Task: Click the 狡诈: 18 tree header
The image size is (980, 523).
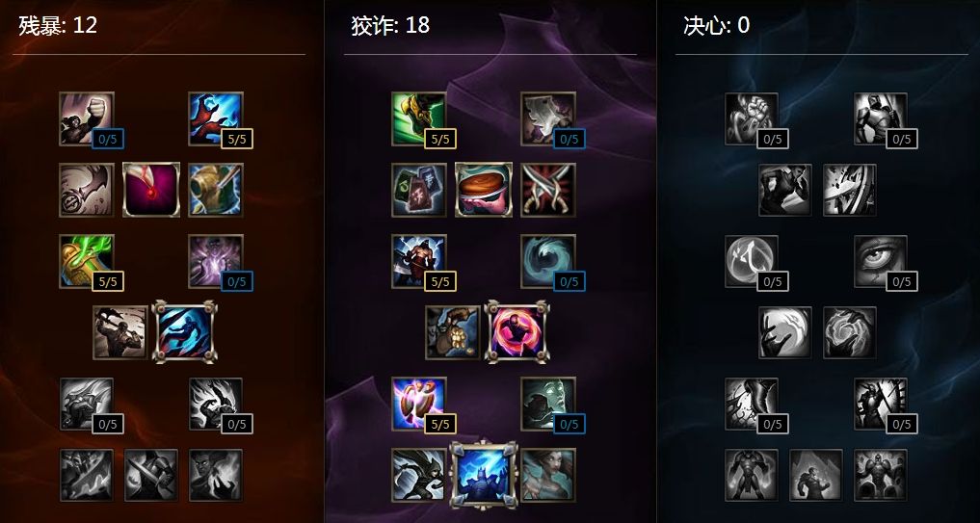Action: click(x=390, y=26)
